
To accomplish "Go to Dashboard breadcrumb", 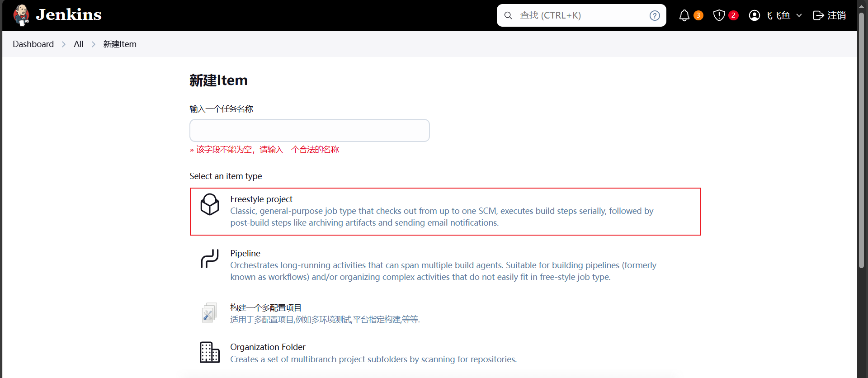I will coord(33,44).
